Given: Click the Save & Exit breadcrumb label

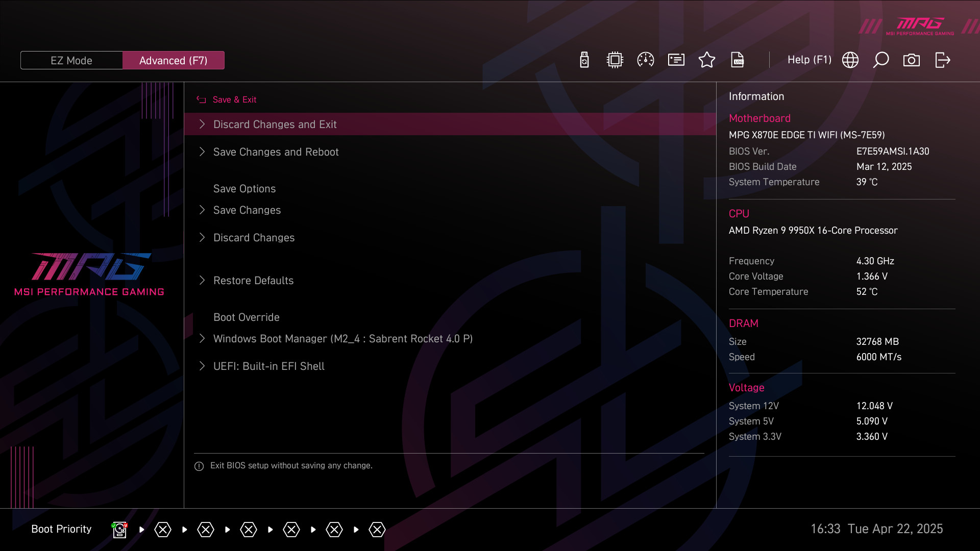Looking at the screenshot, I should pos(234,99).
